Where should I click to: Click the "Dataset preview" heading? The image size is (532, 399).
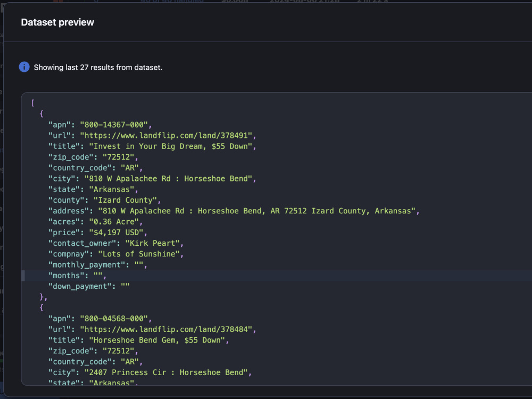pyautogui.click(x=57, y=22)
